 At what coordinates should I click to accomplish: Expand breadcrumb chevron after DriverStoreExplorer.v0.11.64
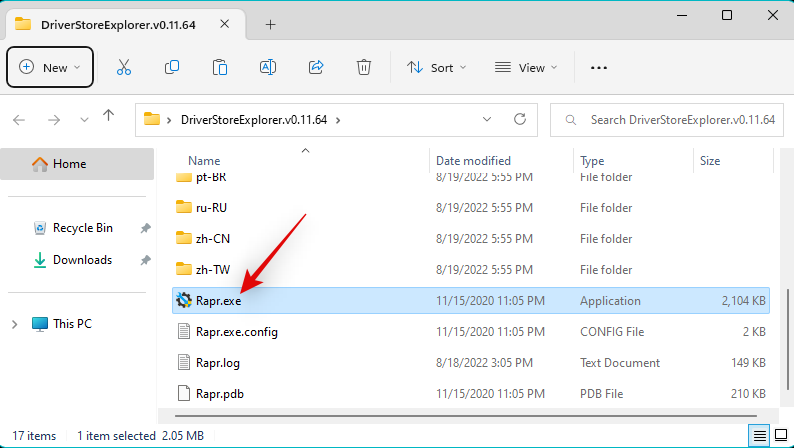tap(338, 120)
